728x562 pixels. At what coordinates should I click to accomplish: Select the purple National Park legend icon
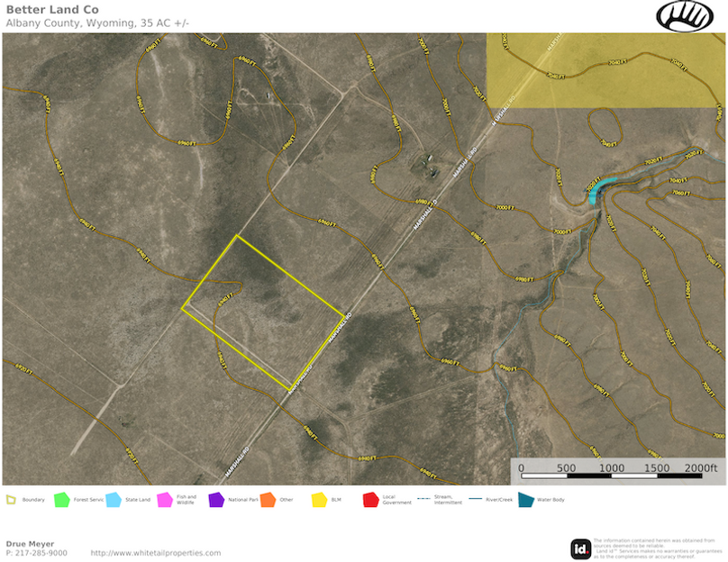click(x=216, y=500)
